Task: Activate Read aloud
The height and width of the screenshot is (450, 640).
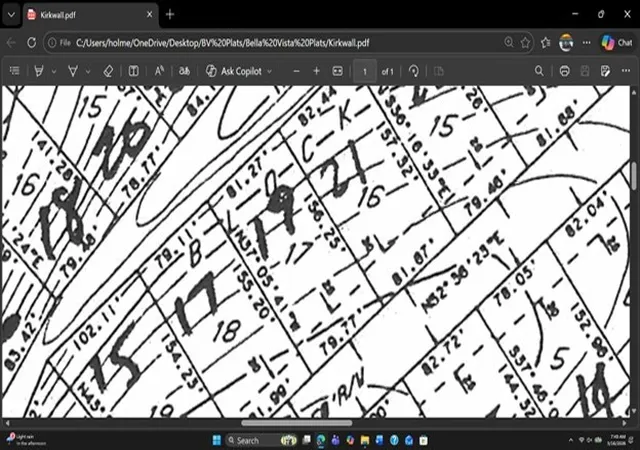Action: (x=159, y=71)
